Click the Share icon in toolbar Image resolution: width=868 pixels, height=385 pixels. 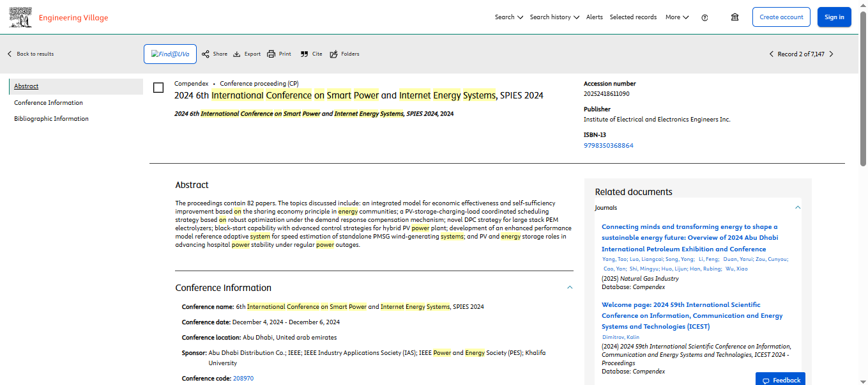click(206, 54)
